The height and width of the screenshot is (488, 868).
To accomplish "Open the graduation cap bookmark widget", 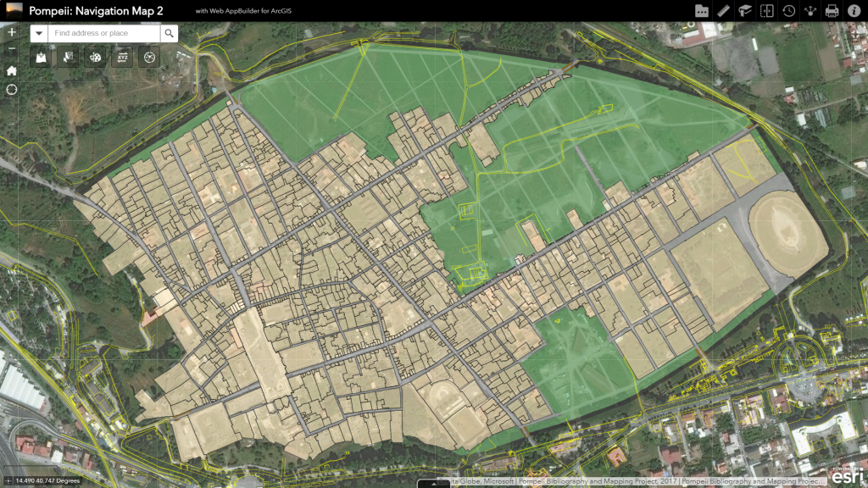I will pos(745,11).
